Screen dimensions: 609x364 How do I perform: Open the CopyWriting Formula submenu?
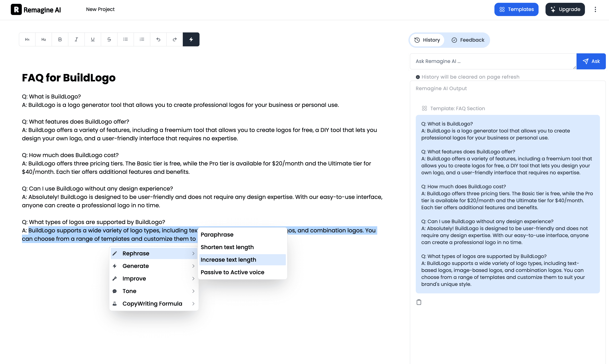click(x=154, y=304)
